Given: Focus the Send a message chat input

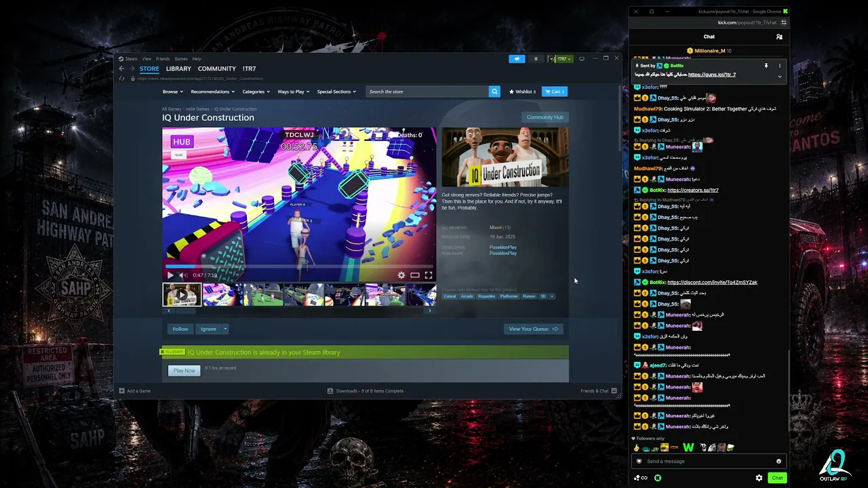Looking at the screenshot, I should [709, 462].
